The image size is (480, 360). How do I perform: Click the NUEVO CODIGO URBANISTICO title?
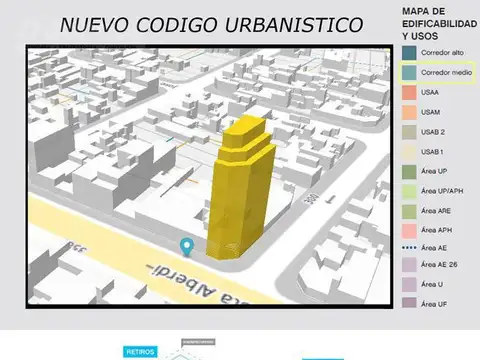(x=212, y=25)
